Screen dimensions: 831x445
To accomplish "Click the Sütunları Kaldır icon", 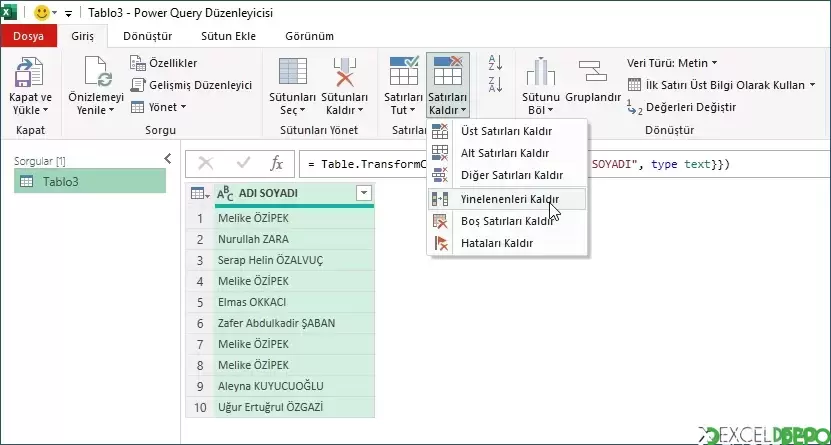I will (344, 72).
